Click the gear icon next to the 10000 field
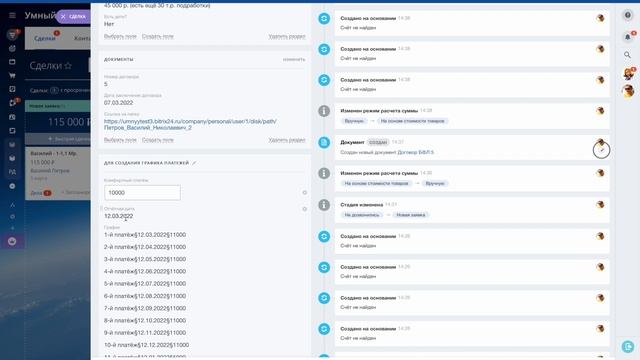 click(304, 193)
